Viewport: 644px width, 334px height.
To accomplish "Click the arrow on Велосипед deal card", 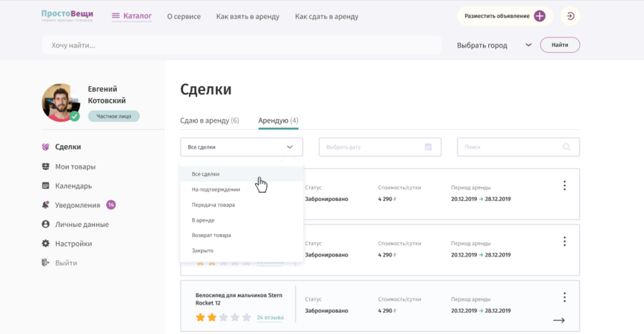I will (559, 320).
